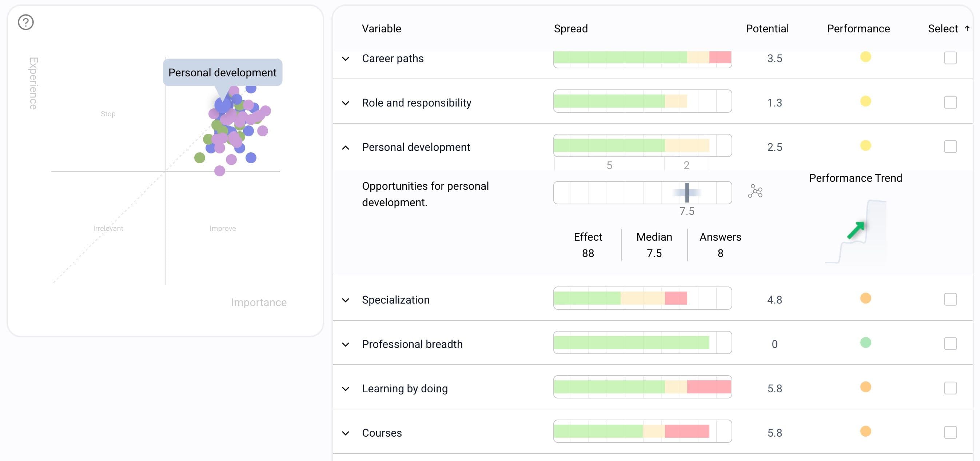The image size is (980, 461).
Task: Sort by the Potential column header
Action: coord(767,28)
